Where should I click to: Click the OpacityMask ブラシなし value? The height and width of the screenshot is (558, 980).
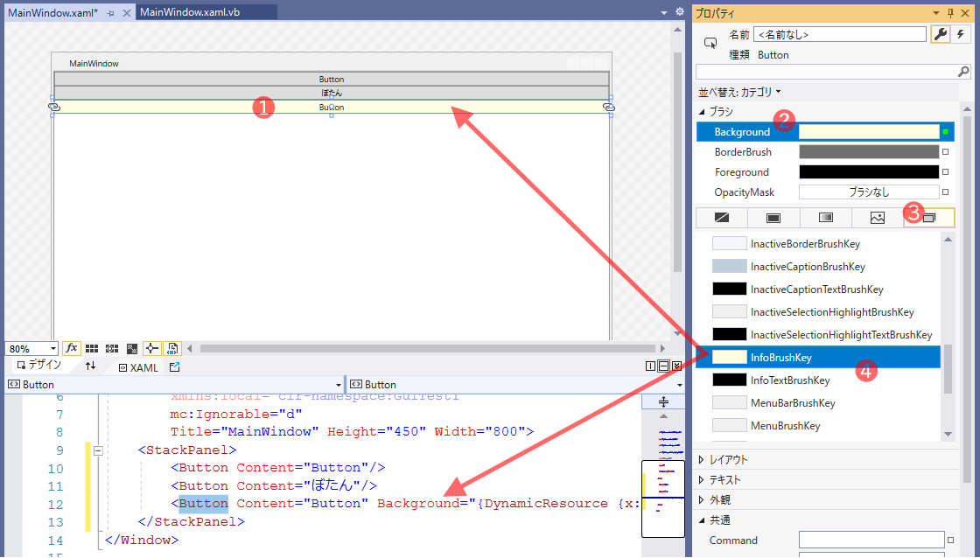(x=869, y=192)
